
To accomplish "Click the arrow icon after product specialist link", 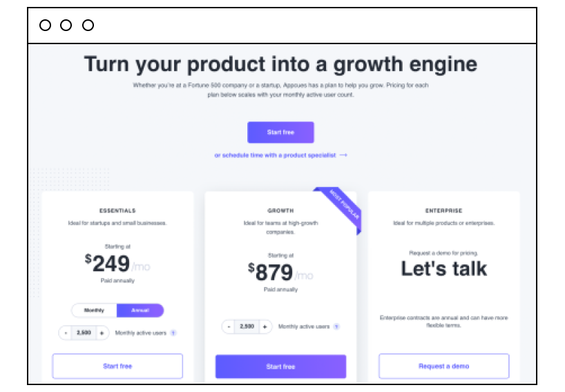I will coord(343,155).
